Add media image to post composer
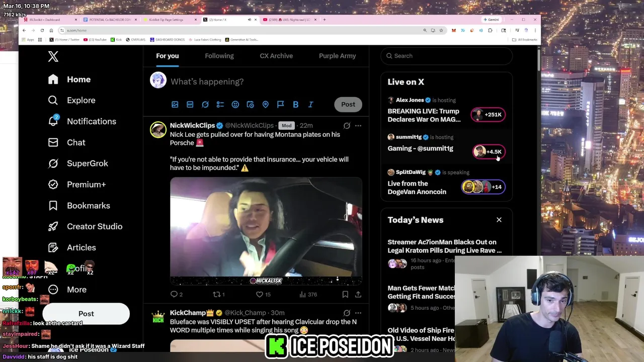Viewport: 644px width, 362px height. point(175,104)
